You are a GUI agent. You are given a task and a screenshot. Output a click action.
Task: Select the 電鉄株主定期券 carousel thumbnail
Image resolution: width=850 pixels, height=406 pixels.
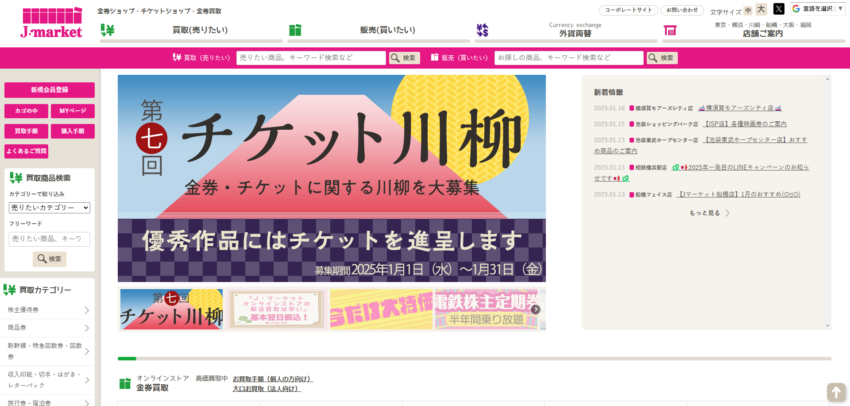[x=486, y=310]
